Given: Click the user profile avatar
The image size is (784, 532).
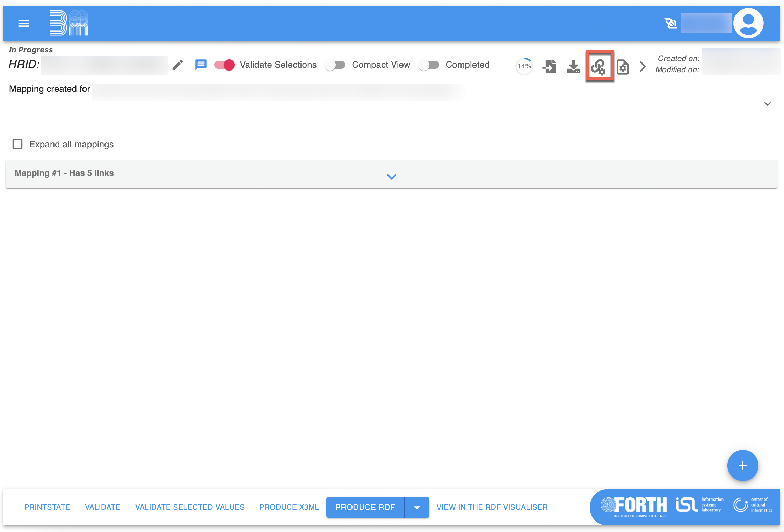Looking at the screenshot, I should pos(748,23).
